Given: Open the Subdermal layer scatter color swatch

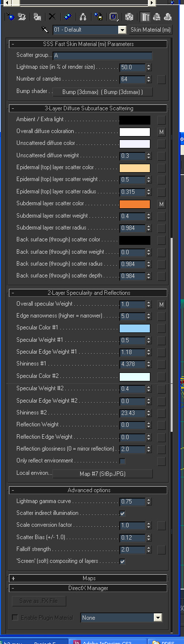Looking at the screenshot, I should pos(135,204).
